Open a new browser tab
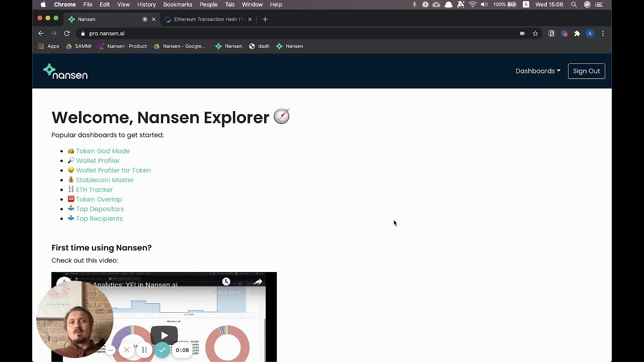Screen dimensions: 644x362 (265, 19)
